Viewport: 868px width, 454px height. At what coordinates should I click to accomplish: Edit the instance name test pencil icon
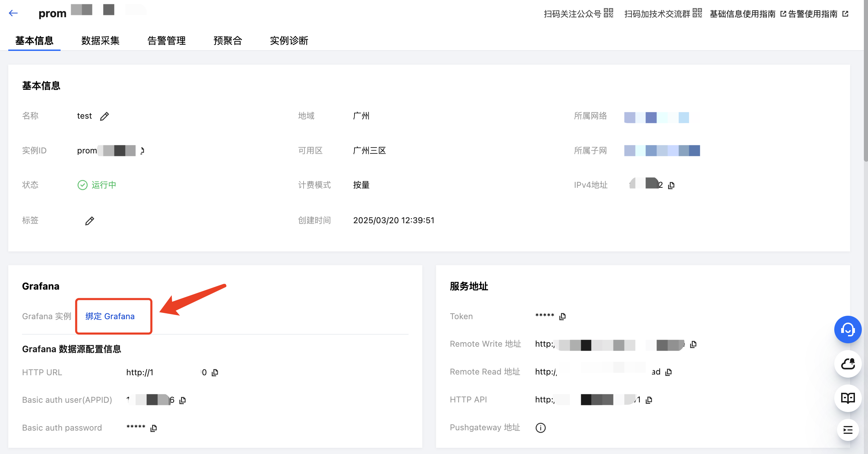(x=104, y=116)
